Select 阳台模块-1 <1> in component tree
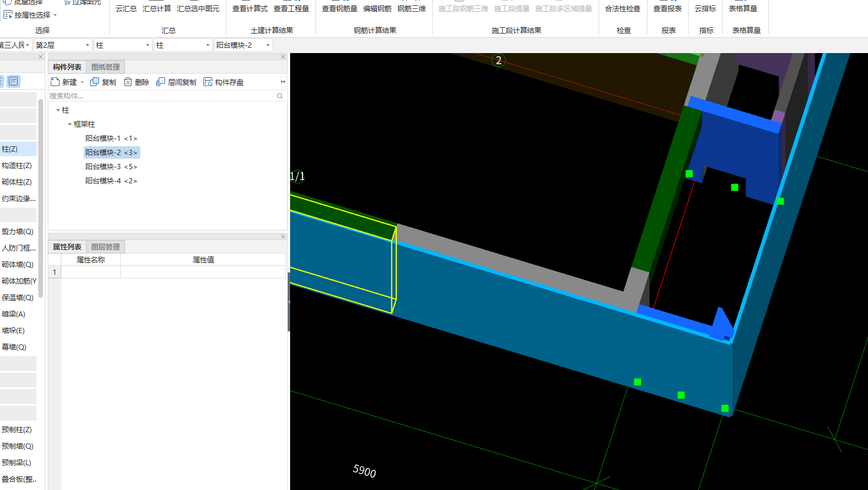The height and width of the screenshot is (490, 868). tap(111, 139)
